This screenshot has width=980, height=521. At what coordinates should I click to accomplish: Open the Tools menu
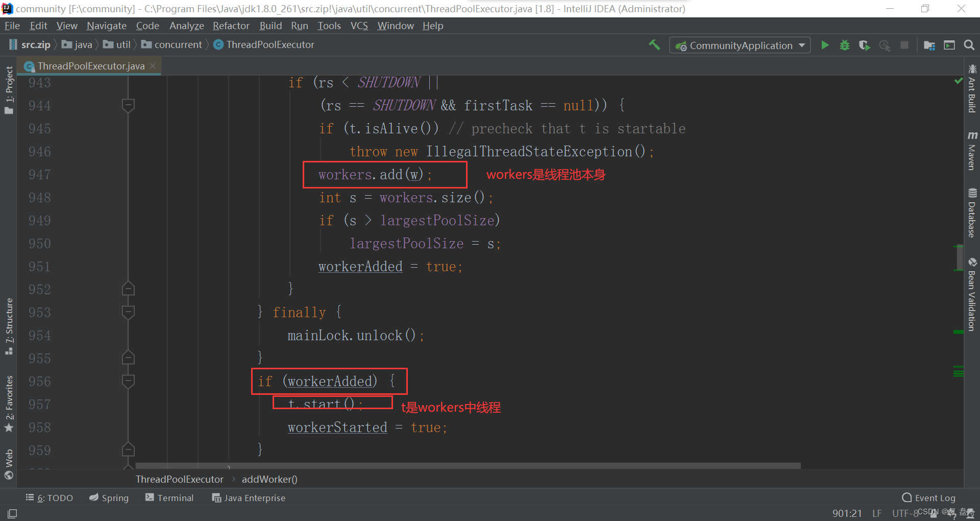(329, 26)
